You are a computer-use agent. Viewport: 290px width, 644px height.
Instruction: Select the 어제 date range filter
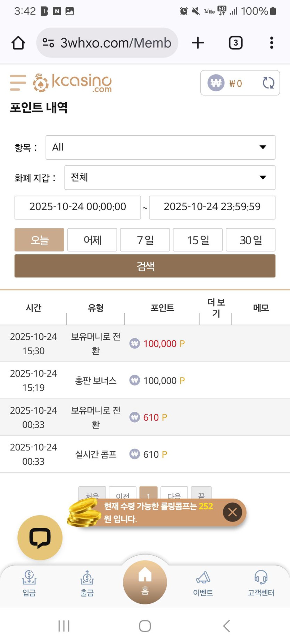point(92,240)
